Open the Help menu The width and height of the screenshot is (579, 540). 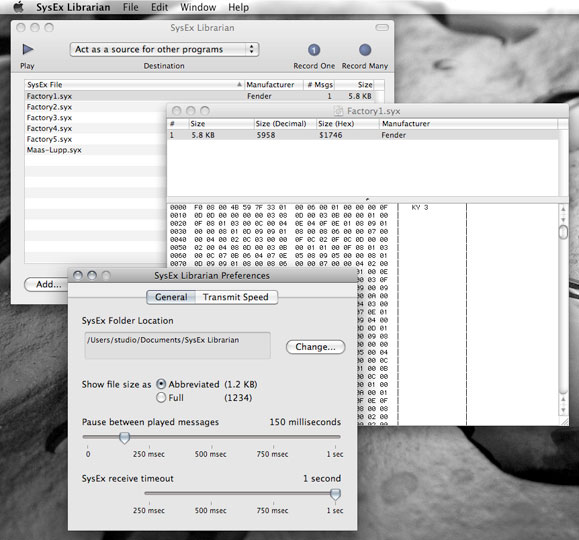tap(238, 7)
